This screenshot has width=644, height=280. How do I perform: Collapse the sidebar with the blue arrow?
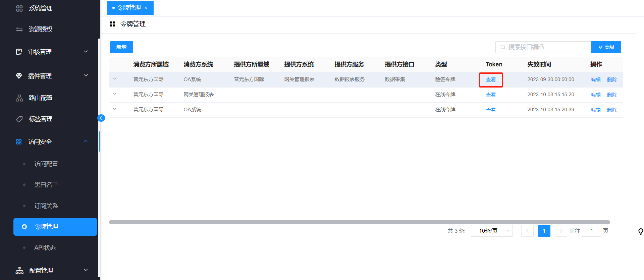[101, 118]
